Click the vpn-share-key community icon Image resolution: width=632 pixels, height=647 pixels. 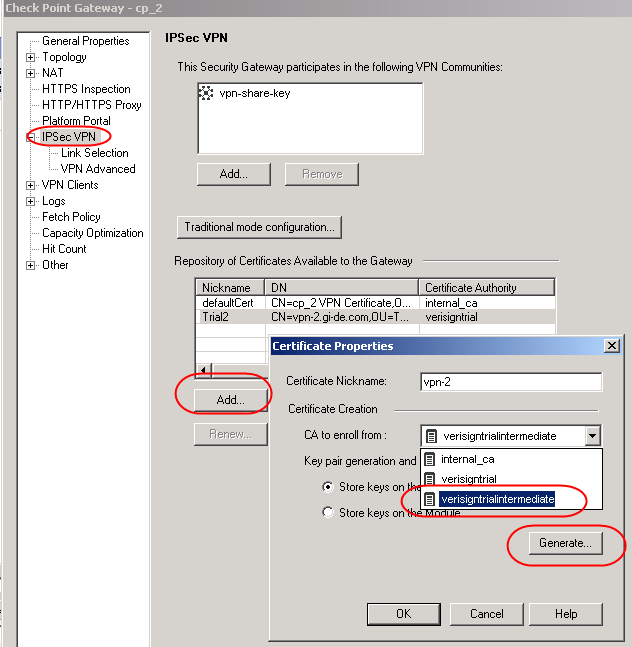click(205, 93)
